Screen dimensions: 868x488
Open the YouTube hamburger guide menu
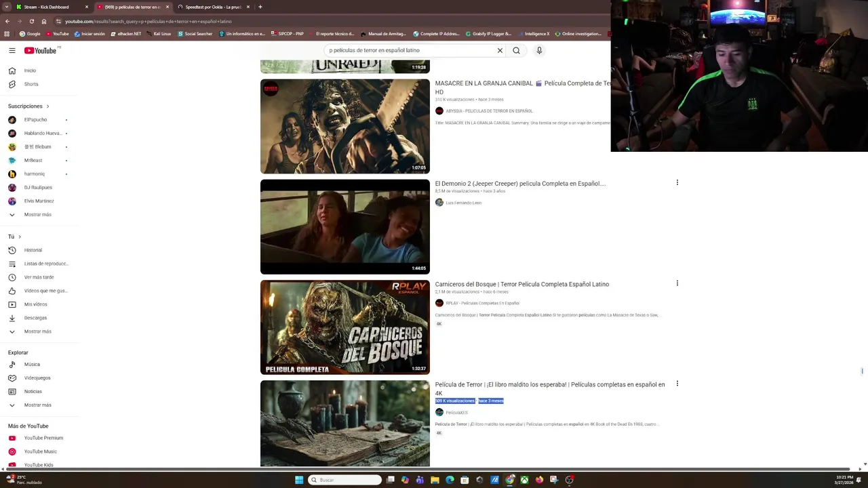12,50
